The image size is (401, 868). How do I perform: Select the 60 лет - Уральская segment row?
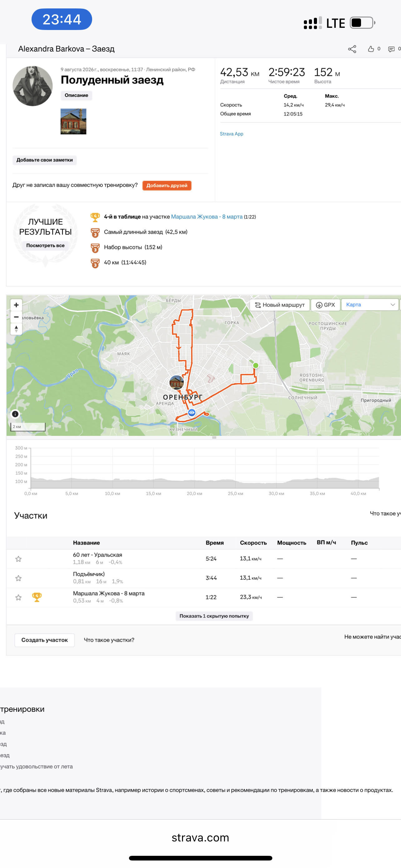(x=204, y=559)
